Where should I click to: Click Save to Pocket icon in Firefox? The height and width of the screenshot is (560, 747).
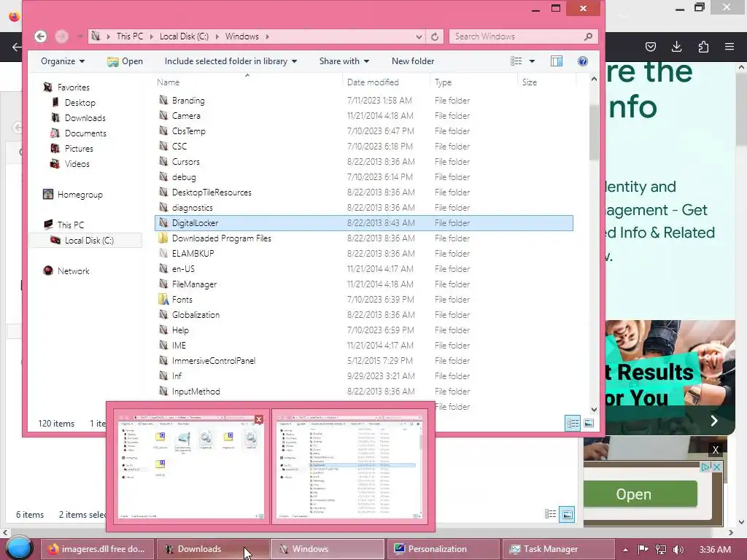[650, 47]
